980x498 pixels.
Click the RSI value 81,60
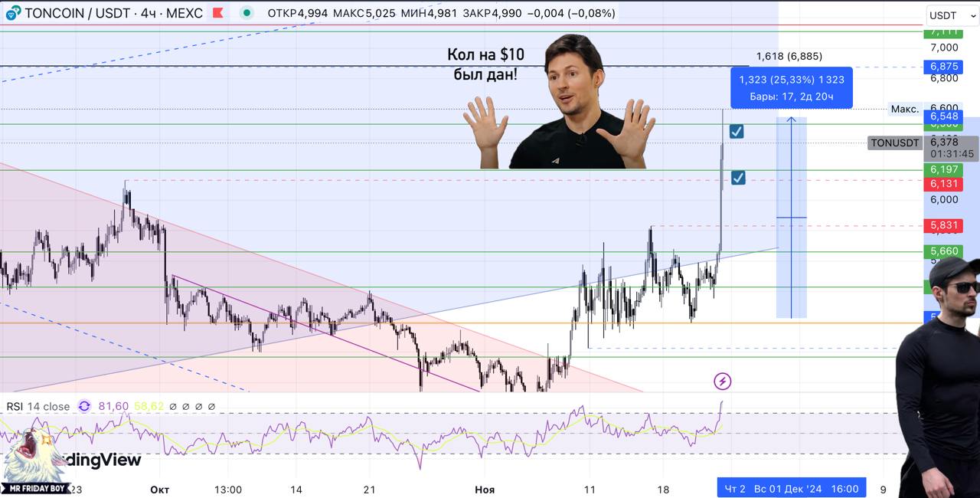(113, 406)
